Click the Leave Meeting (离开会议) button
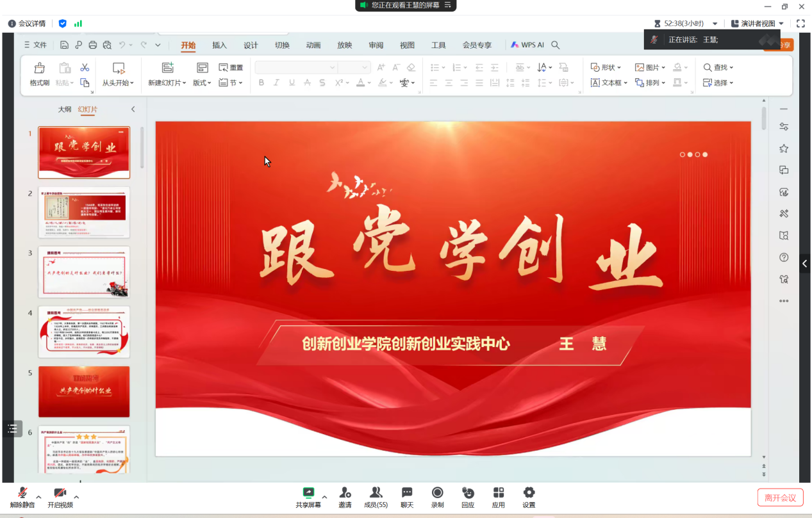 780,498
